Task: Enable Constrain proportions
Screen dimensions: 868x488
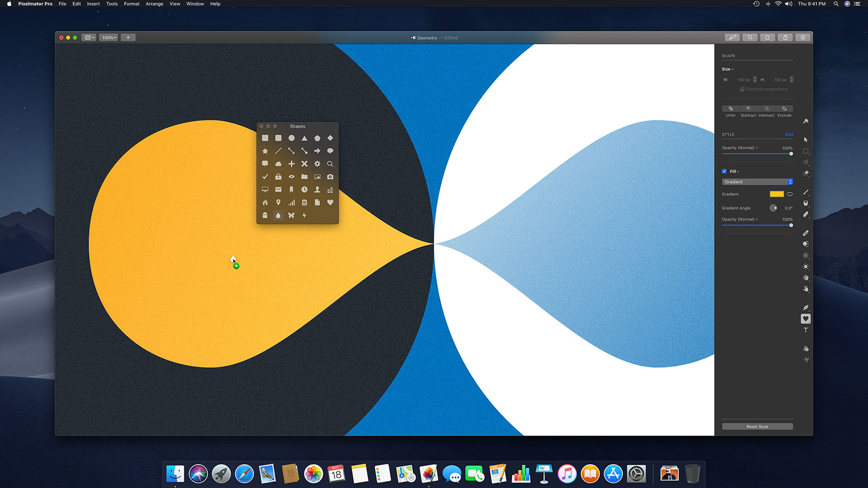Action: tap(742, 89)
